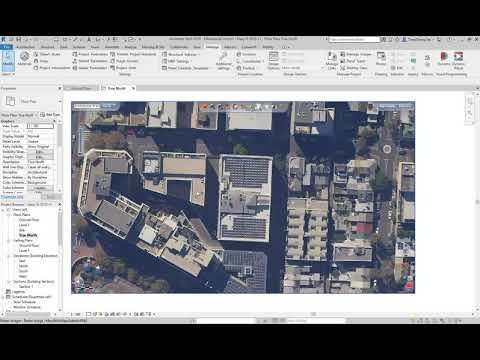The image size is (480, 360).
Task: Collapse Floor Plans tree node
Action: coord(9,215)
